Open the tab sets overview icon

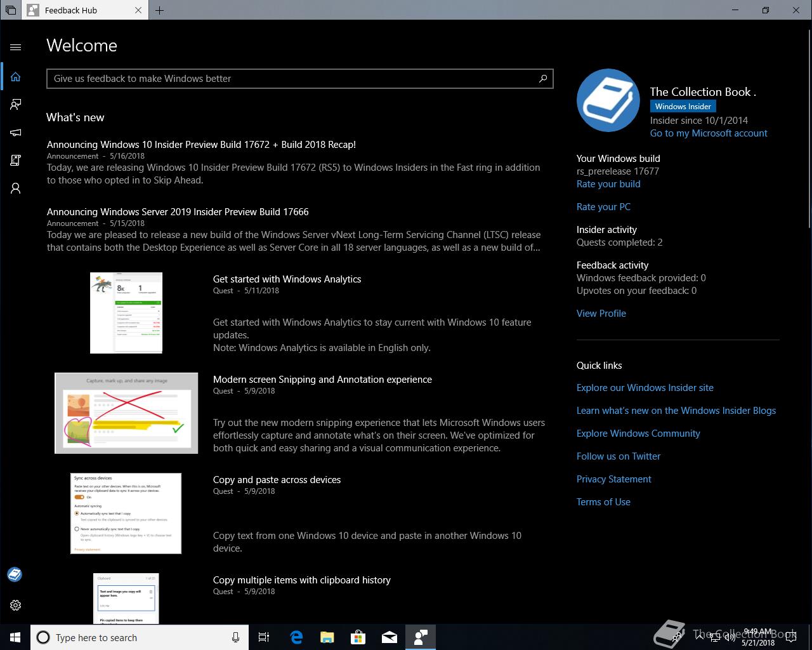pyautogui.click(x=10, y=10)
